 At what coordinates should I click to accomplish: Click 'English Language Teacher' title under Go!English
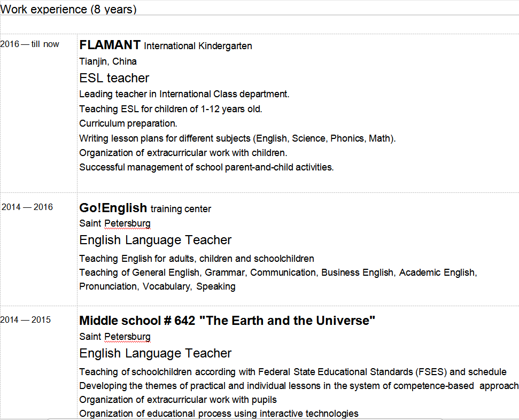pos(155,240)
